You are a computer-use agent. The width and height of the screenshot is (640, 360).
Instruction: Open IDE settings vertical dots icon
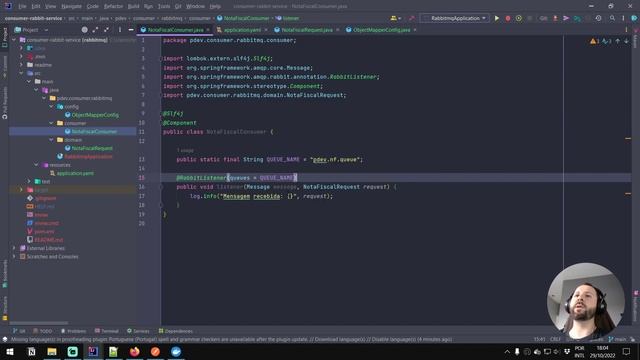click(623, 18)
